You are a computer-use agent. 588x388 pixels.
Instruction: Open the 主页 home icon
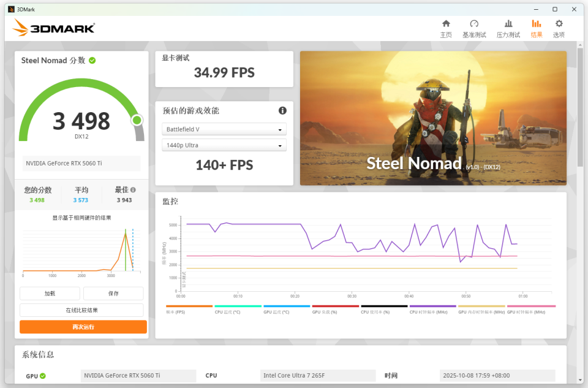pyautogui.click(x=446, y=24)
